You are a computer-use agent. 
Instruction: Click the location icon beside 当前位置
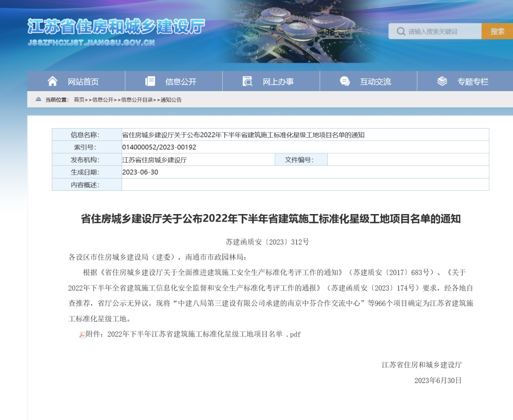coord(38,100)
